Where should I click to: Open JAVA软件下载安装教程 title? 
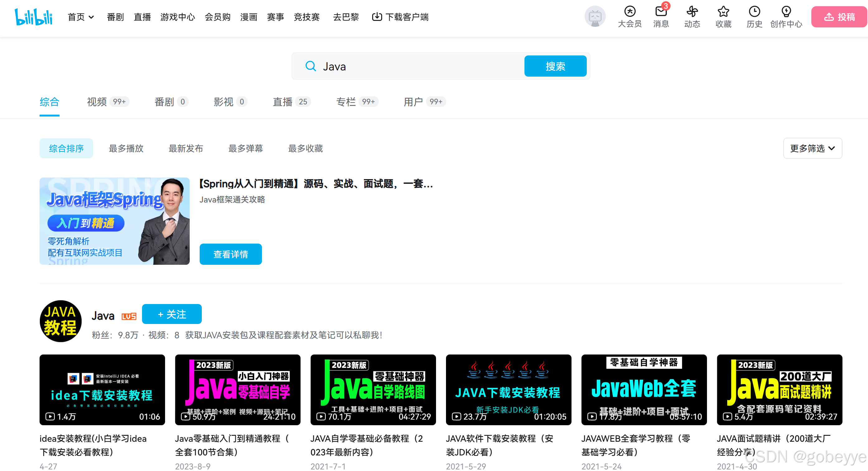click(x=500, y=445)
